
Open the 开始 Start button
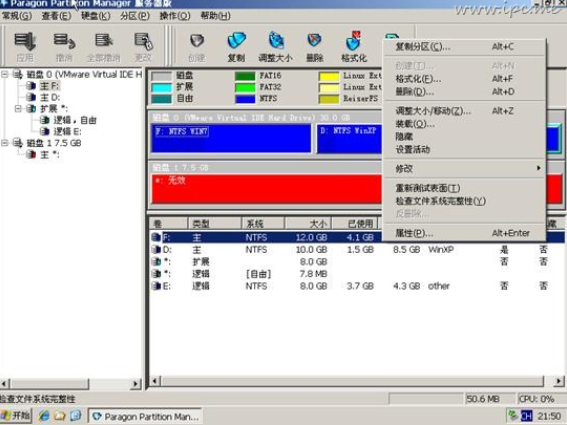(x=16, y=416)
